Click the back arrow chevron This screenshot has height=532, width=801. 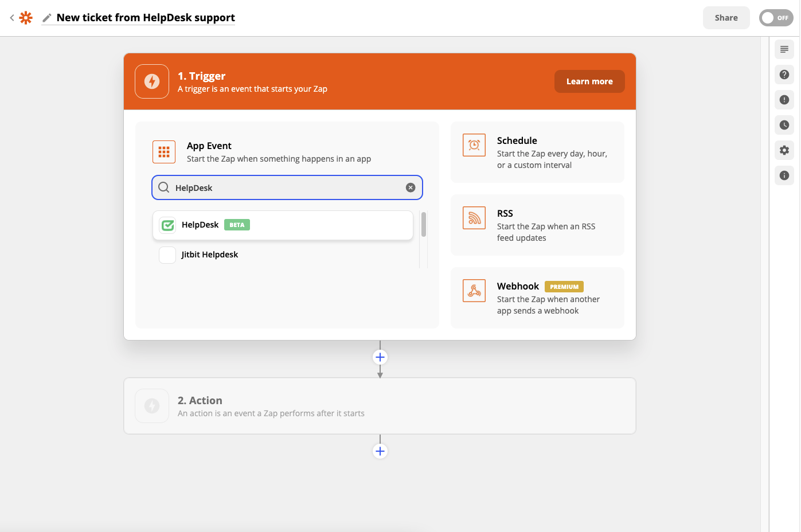pyautogui.click(x=12, y=18)
